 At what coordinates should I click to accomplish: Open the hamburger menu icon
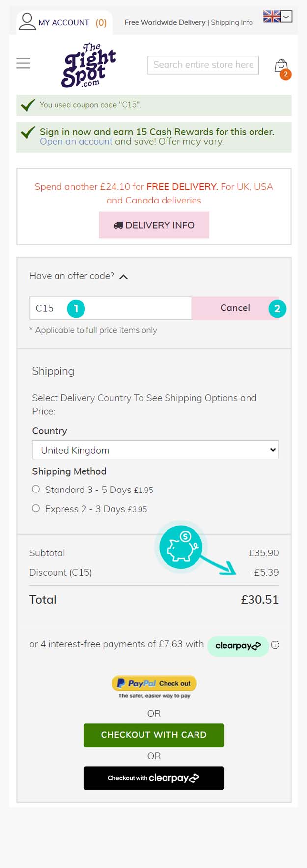coord(23,63)
